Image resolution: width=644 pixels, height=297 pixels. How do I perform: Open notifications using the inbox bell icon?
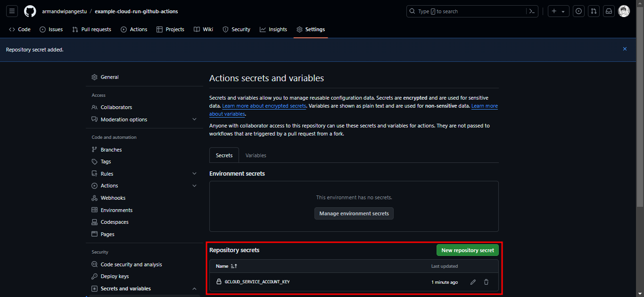pos(609,11)
